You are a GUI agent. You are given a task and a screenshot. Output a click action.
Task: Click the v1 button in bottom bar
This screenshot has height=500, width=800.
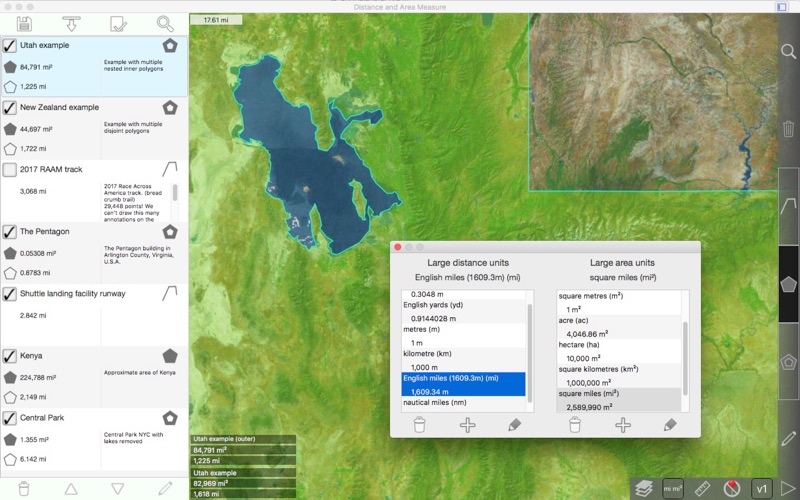click(x=762, y=489)
